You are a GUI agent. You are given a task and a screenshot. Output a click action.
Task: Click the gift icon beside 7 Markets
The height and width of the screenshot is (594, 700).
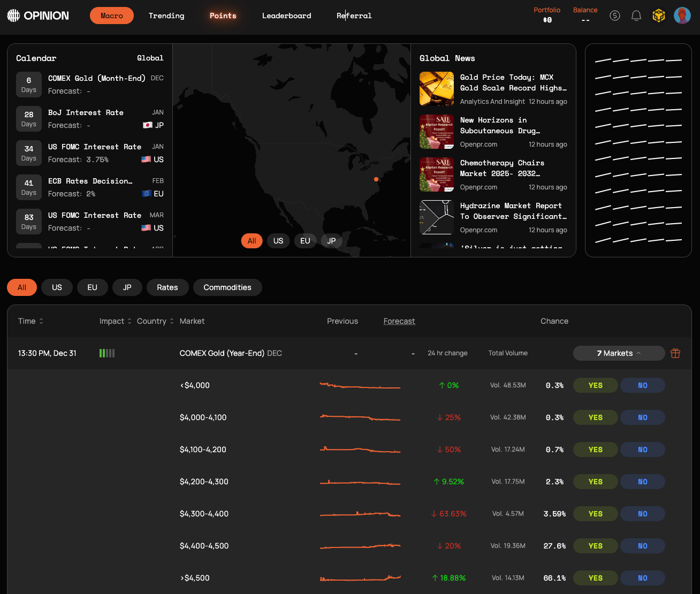click(x=675, y=353)
